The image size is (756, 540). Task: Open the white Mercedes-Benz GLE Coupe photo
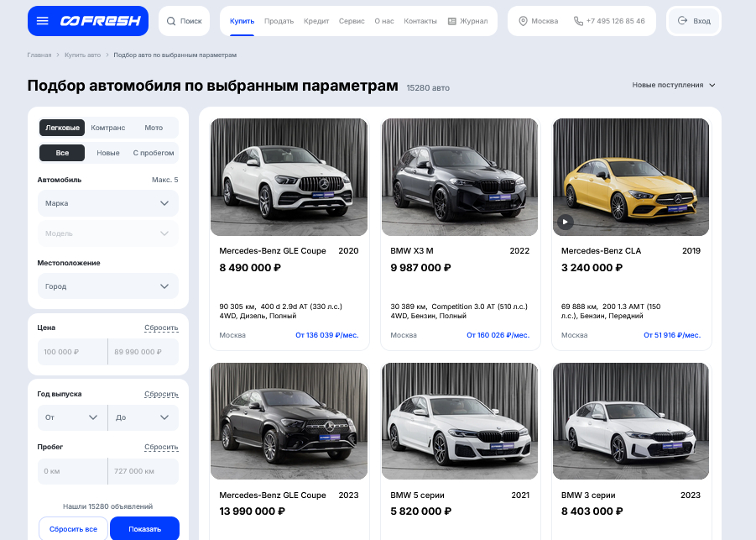289,176
